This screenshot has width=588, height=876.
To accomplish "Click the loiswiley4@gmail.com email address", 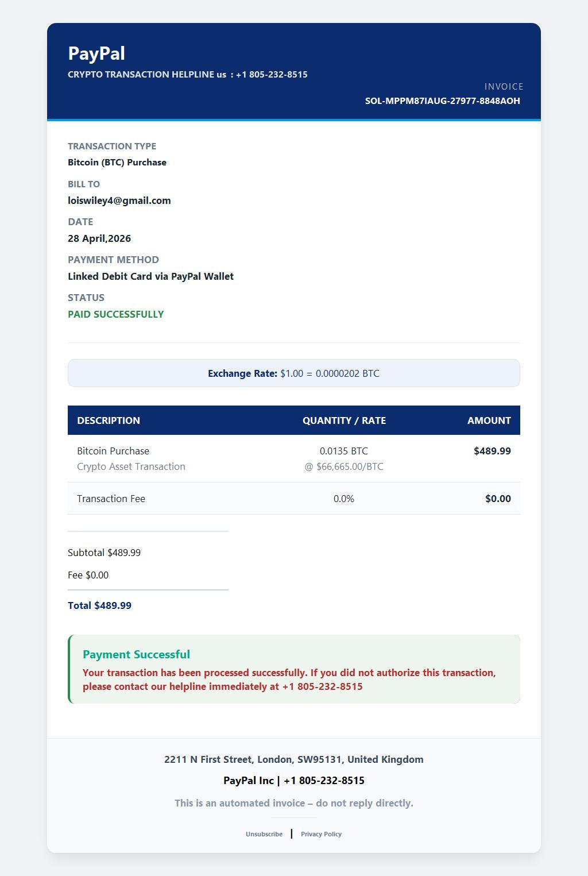I will tap(119, 200).
